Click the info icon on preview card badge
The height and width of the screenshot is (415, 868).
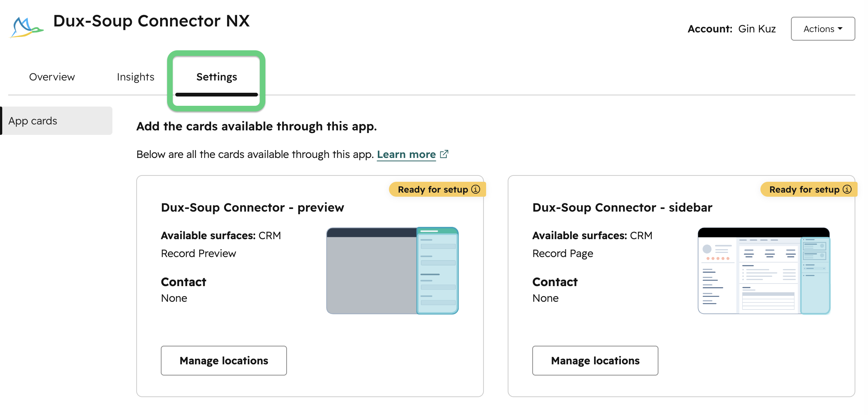click(x=476, y=189)
